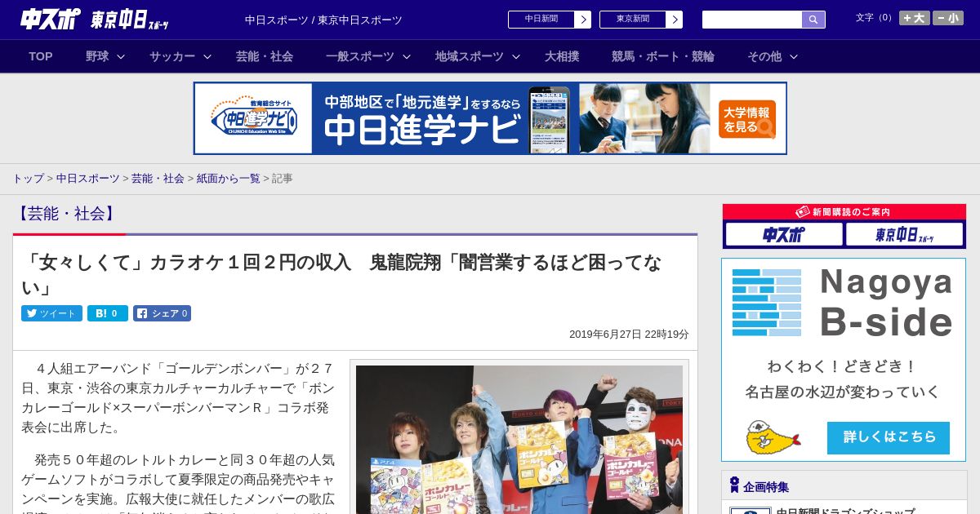Expand the 一般スポーツ dropdown chevron
The height and width of the screenshot is (514, 980).
click(x=407, y=56)
